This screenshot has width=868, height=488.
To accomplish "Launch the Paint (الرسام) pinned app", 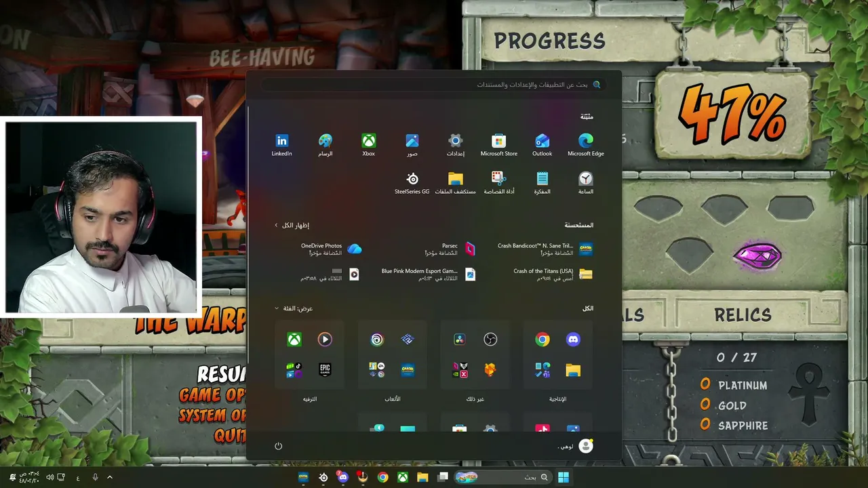I will (x=325, y=145).
